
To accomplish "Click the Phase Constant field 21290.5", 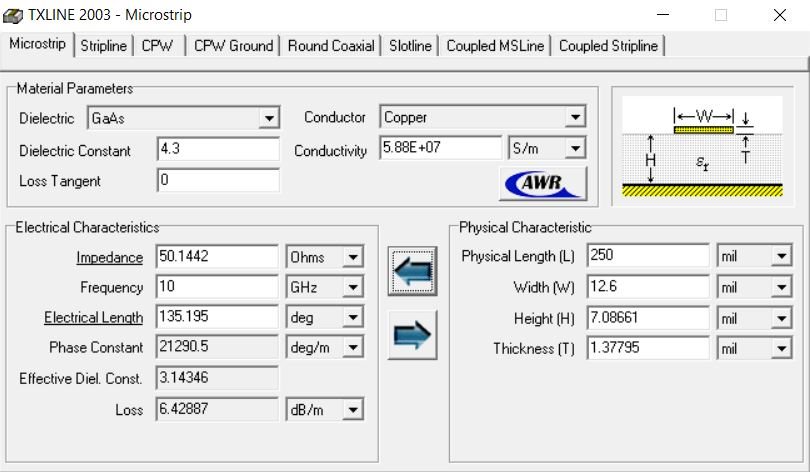I will (217, 347).
